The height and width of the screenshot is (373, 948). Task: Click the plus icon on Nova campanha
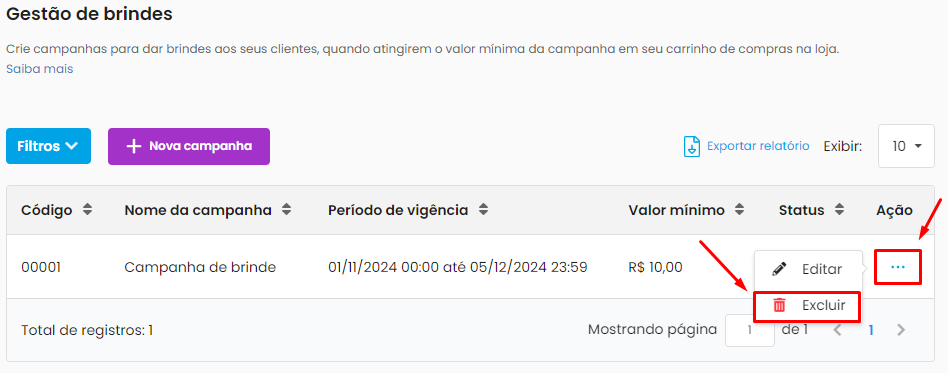(x=133, y=146)
